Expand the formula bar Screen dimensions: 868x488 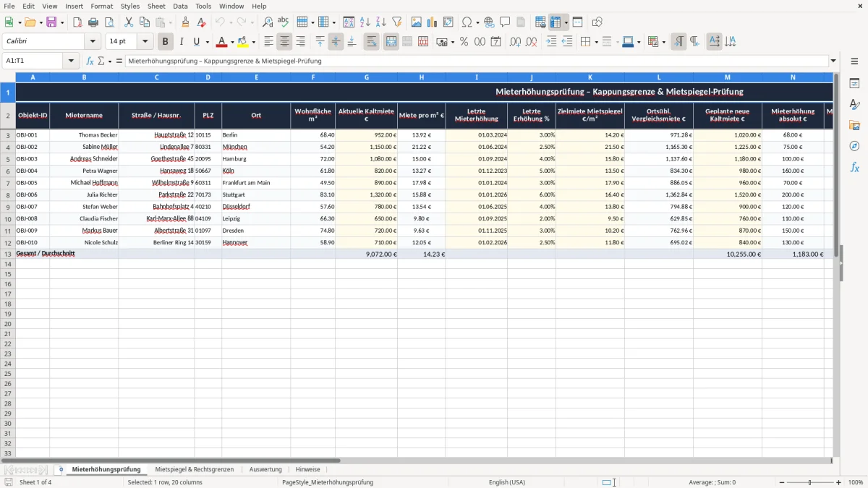click(833, 61)
